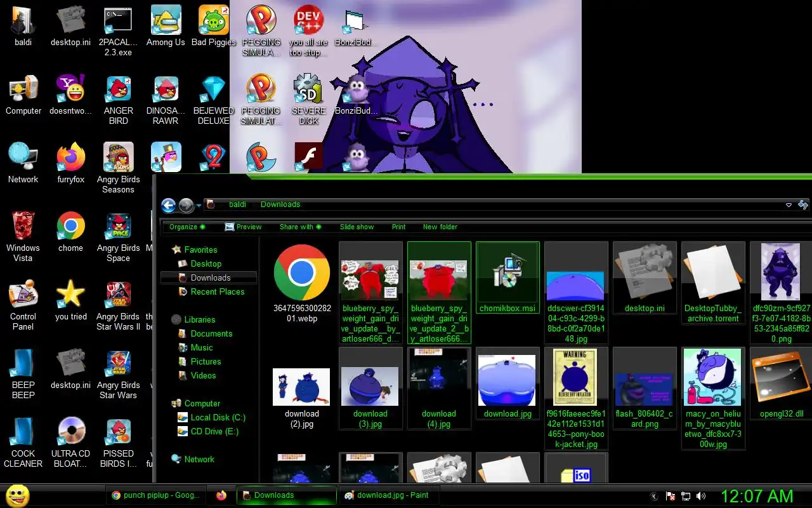This screenshot has height=508, width=812.
Task: Launch Bad Piggies from the desktop
Action: pyautogui.click(x=214, y=27)
